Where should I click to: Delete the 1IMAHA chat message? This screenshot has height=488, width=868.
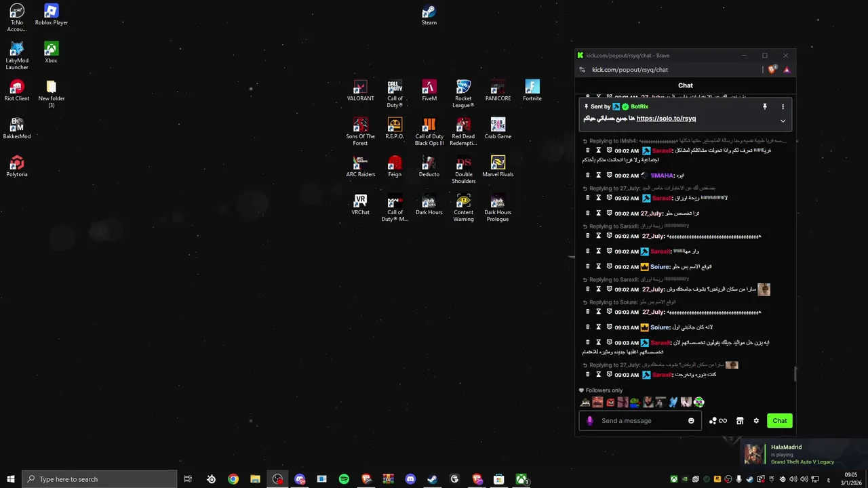tap(587, 176)
